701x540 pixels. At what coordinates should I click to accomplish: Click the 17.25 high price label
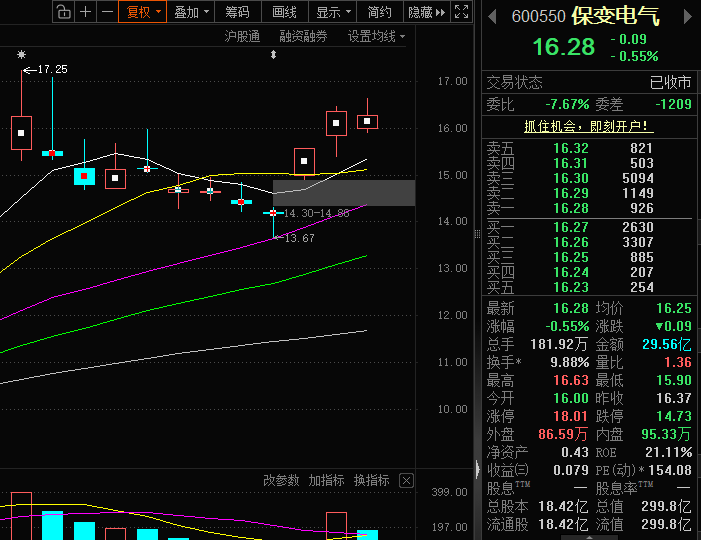point(52,69)
